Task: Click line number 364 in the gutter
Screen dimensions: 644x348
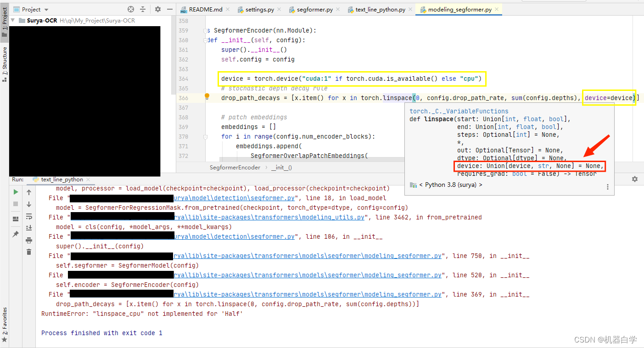Action: pos(183,79)
